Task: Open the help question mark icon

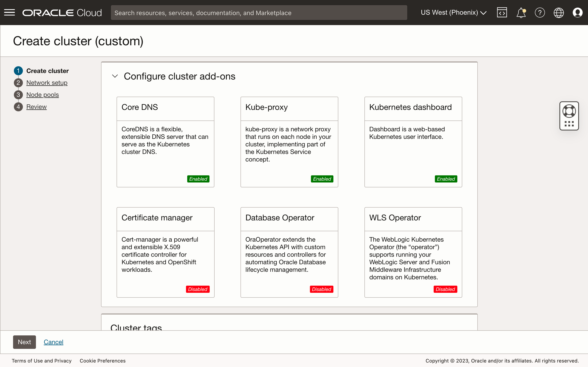Action: point(540,12)
